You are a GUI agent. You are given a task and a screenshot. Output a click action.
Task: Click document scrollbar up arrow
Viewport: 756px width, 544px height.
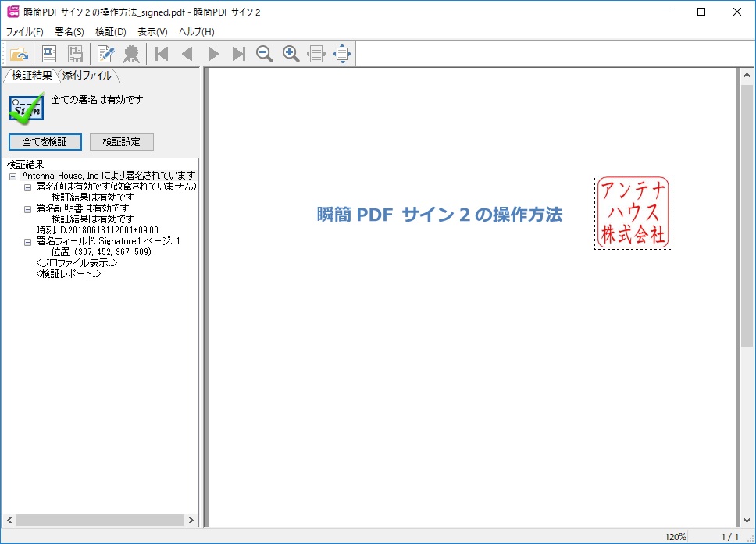point(747,75)
